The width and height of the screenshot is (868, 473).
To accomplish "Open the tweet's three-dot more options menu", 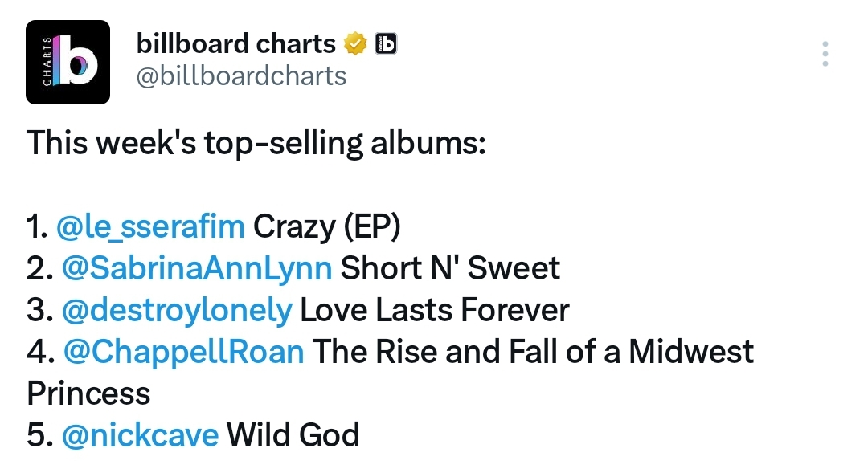I will pyautogui.click(x=825, y=54).
